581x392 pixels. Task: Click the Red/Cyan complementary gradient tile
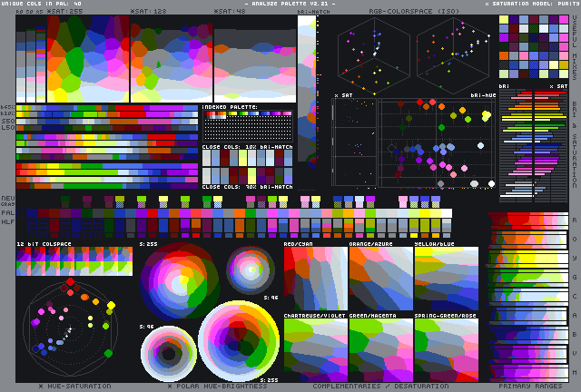[x=315, y=279]
